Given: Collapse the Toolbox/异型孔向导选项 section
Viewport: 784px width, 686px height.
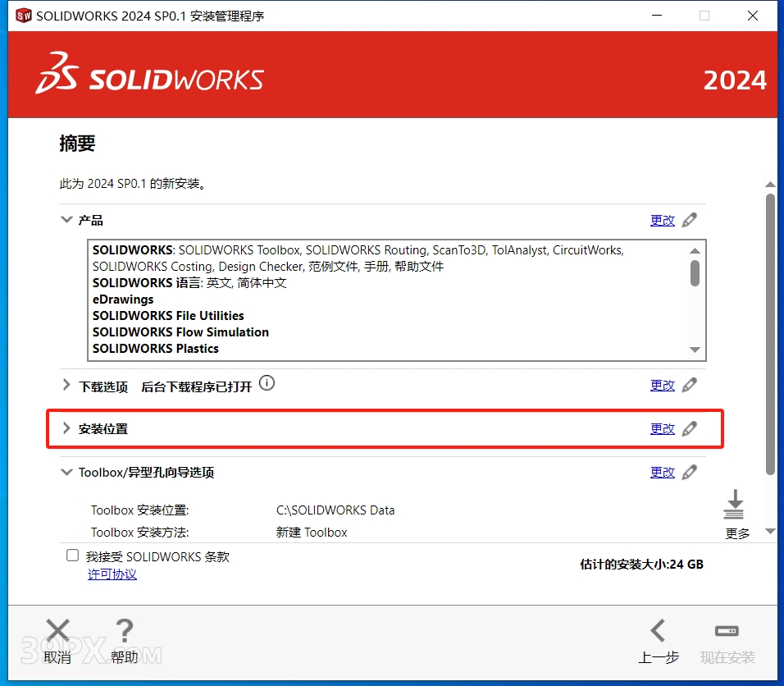Looking at the screenshot, I should tap(66, 472).
